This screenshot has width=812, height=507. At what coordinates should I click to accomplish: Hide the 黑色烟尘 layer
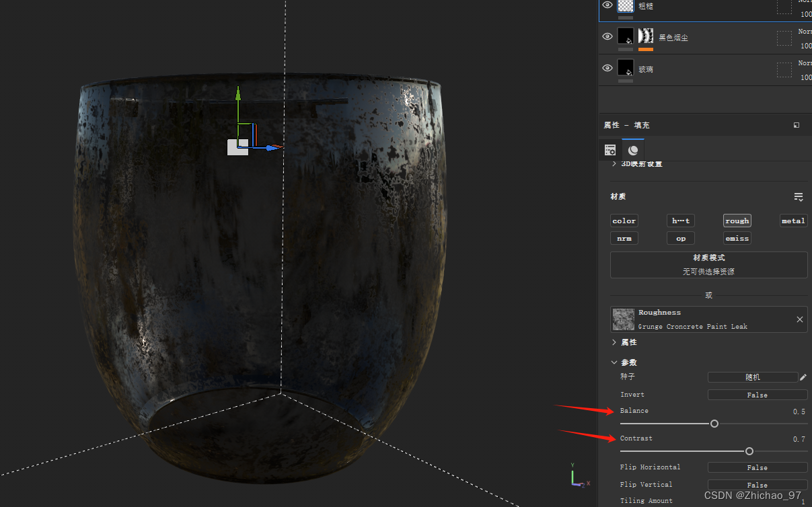point(607,37)
